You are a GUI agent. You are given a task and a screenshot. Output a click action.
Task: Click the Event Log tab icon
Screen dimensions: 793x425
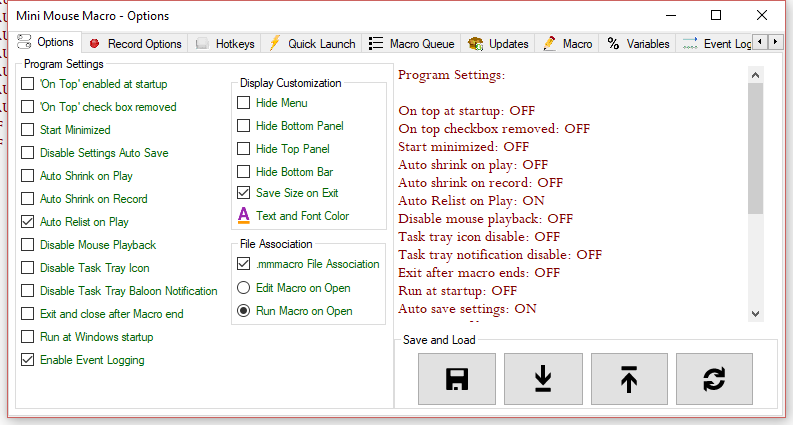[690, 44]
